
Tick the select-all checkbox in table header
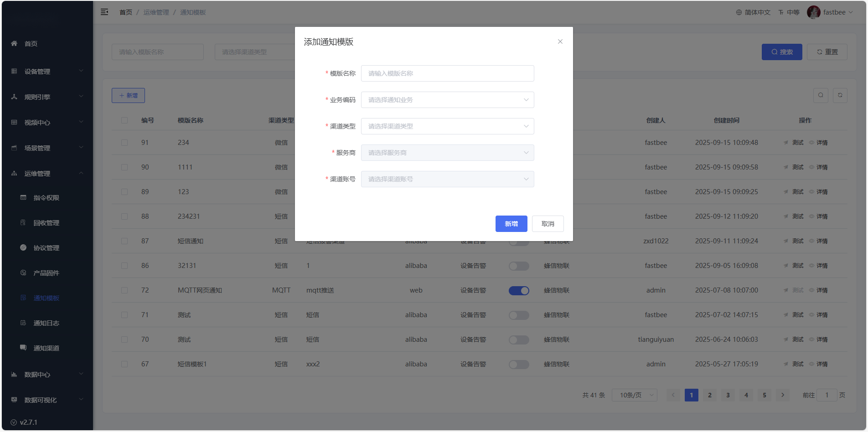coord(124,120)
